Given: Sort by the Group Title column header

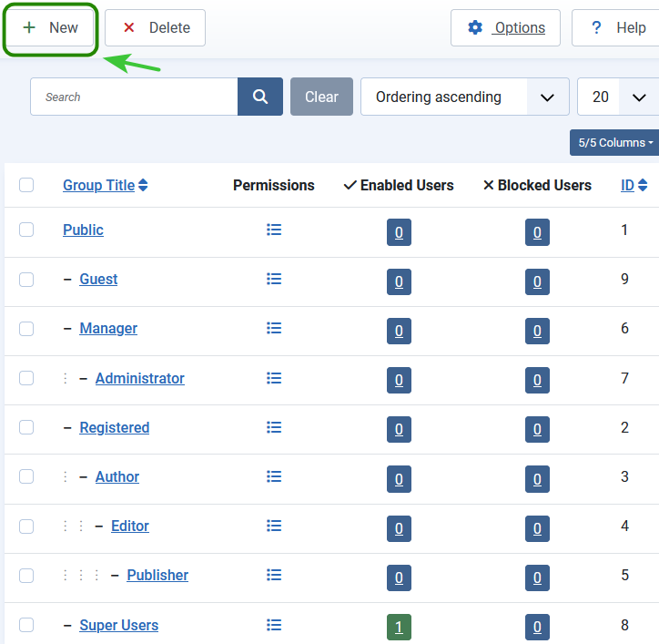Looking at the screenshot, I should coord(99,185).
